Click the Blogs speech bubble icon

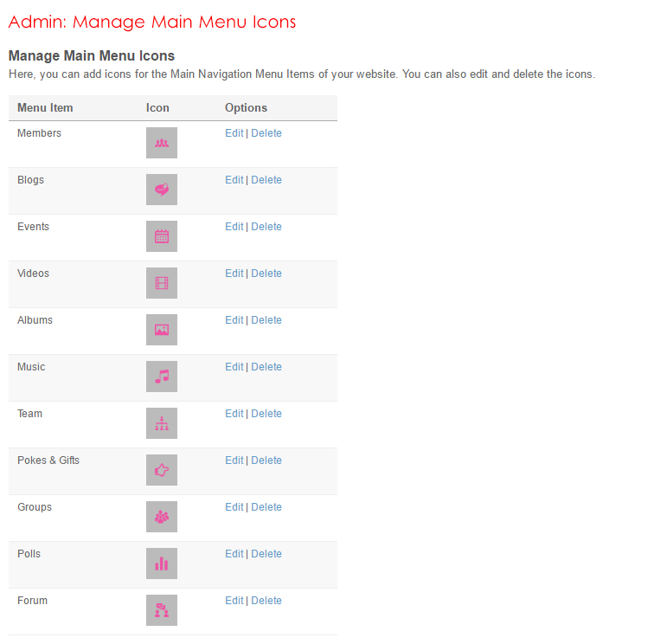click(162, 190)
